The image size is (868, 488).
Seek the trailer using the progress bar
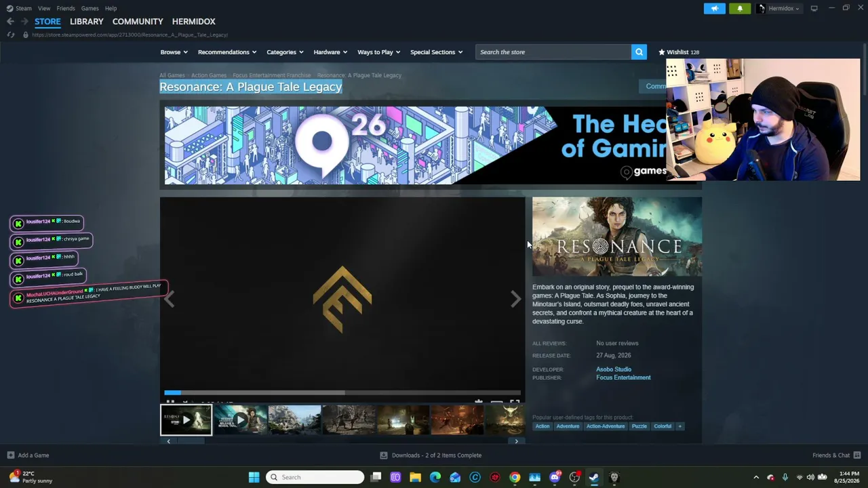pyautogui.click(x=342, y=392)
